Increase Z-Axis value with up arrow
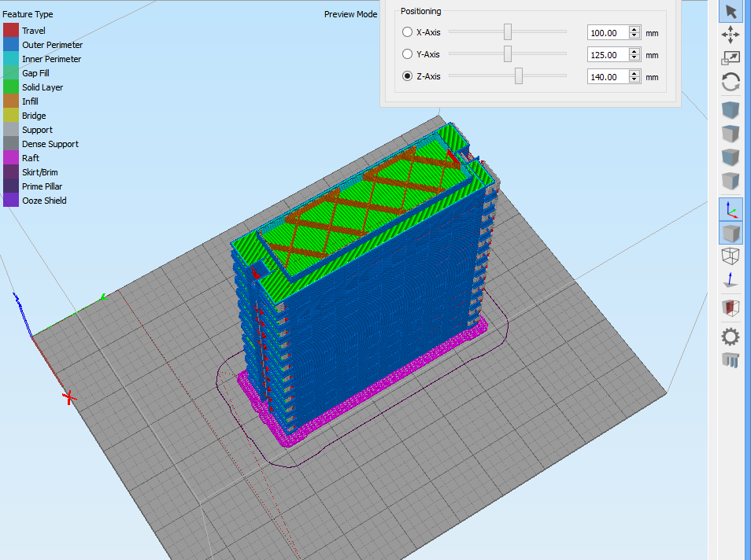This screenshot has width=751, height=560. tap(634, 73)
